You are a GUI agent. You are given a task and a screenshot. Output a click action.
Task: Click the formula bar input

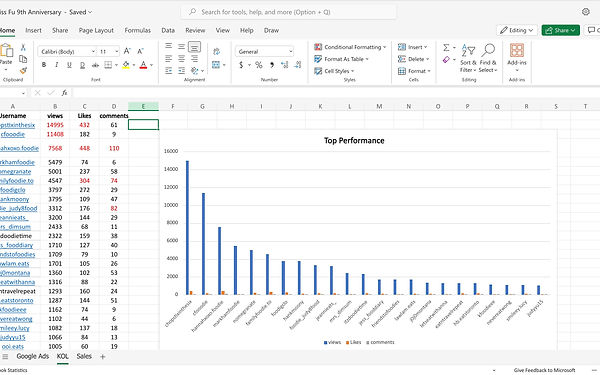[335, 93]
